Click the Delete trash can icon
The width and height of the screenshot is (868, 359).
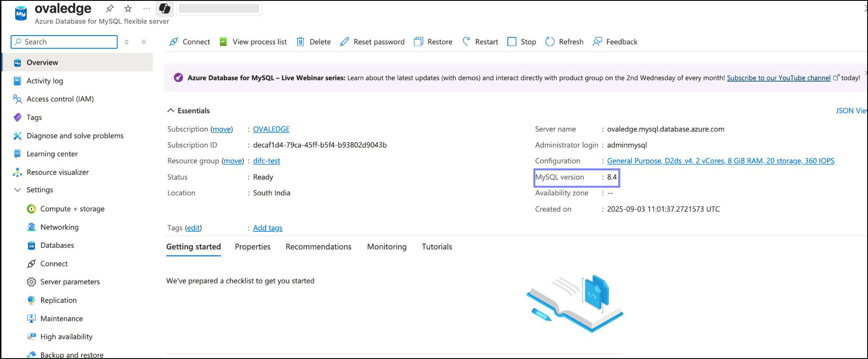[300, 42]
